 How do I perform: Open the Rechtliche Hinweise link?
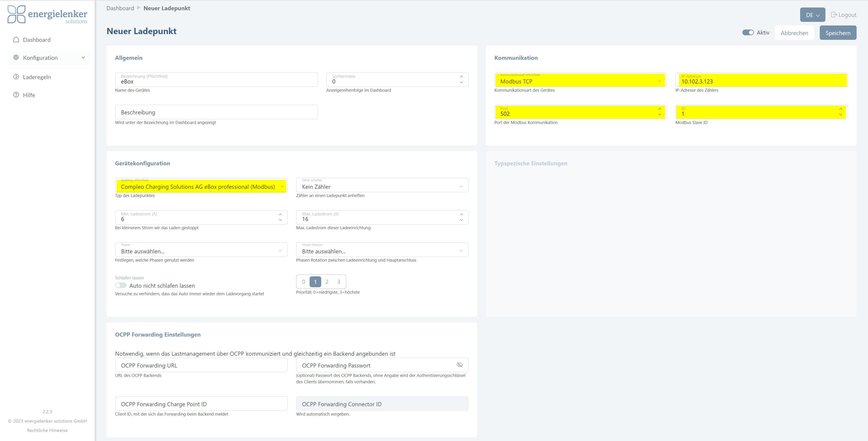click(47, 430)
